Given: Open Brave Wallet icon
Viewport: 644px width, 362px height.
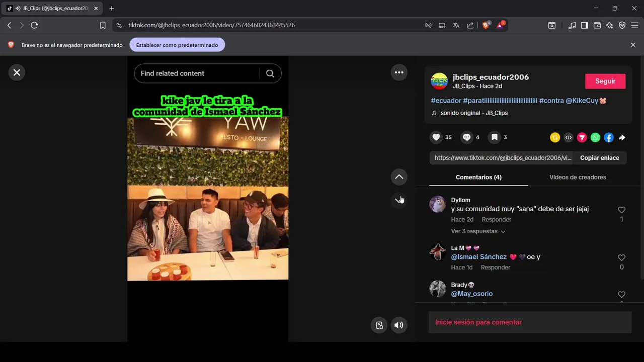Looking at the screenshot, I should pyautogui.click(x=597, y=25).
